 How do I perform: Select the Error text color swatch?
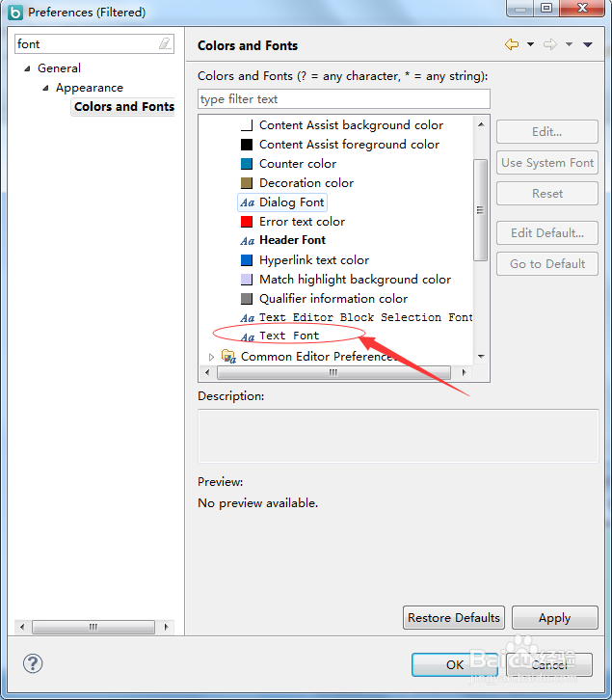(247, 222)
